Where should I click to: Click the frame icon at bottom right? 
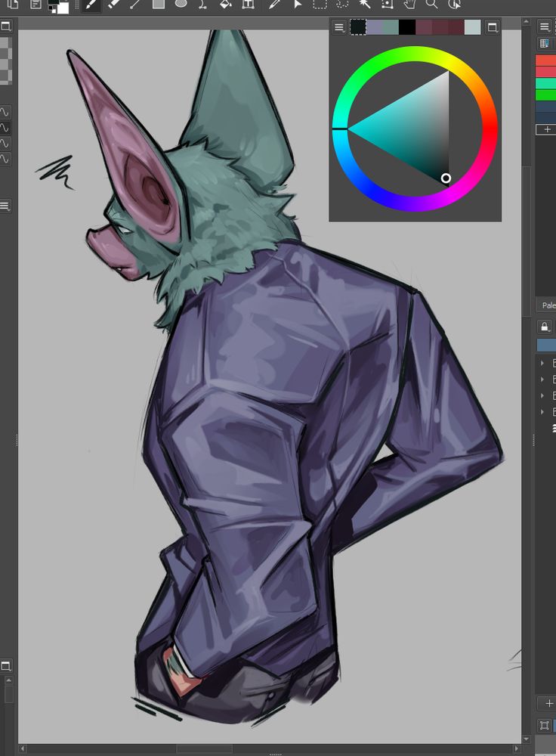pos(545,725)
